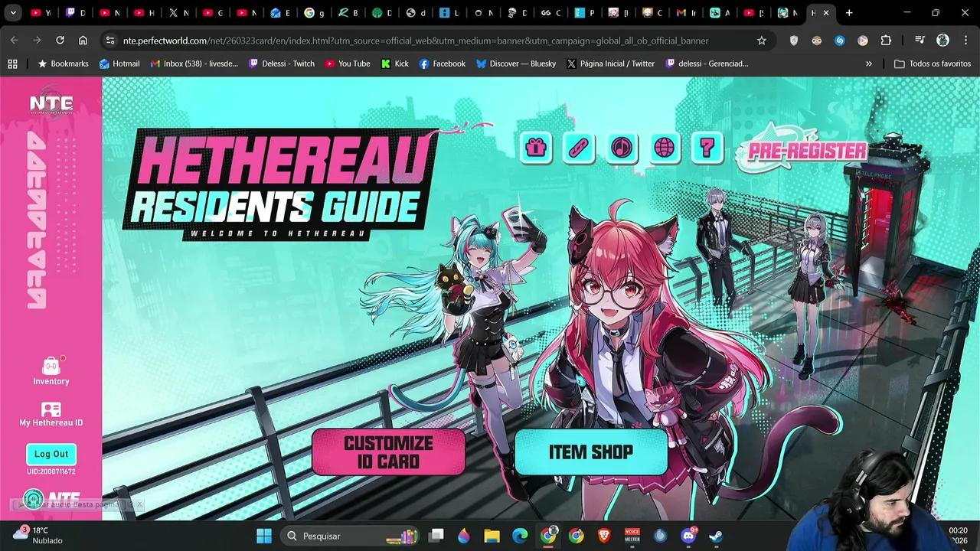The image size is (980, 551).
Task: Show hidden bookmarks with chevron
Action: 868,64
